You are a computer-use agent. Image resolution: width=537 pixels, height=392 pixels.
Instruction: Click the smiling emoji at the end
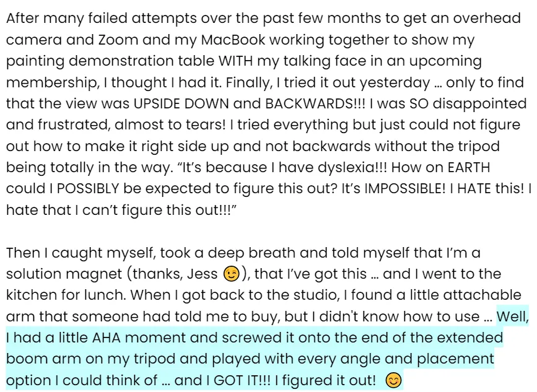[x=393, y=380]
